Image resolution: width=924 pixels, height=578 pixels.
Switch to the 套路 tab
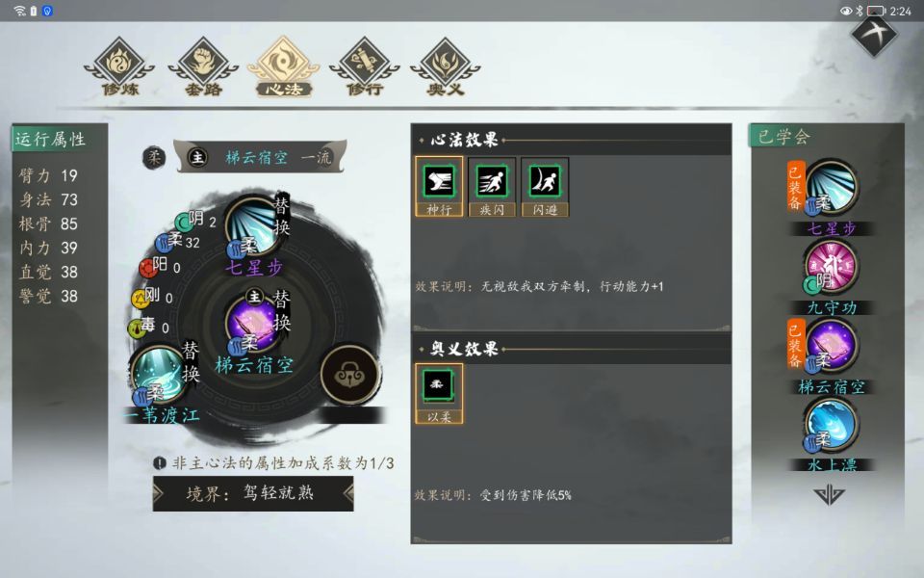click(203, 66)
